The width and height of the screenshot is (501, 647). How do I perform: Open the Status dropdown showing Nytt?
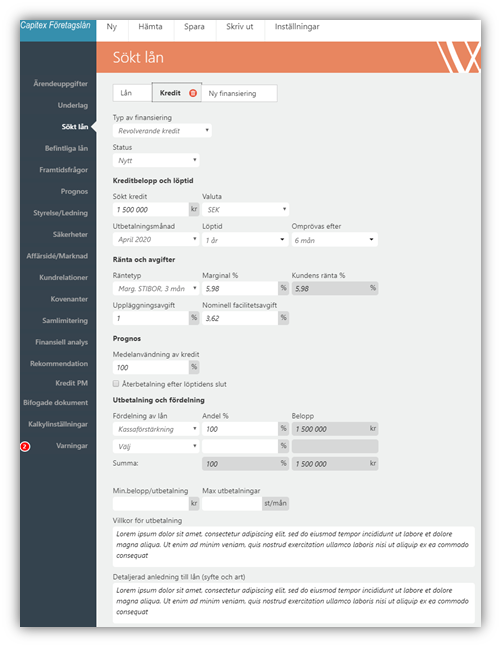point(156,161)
